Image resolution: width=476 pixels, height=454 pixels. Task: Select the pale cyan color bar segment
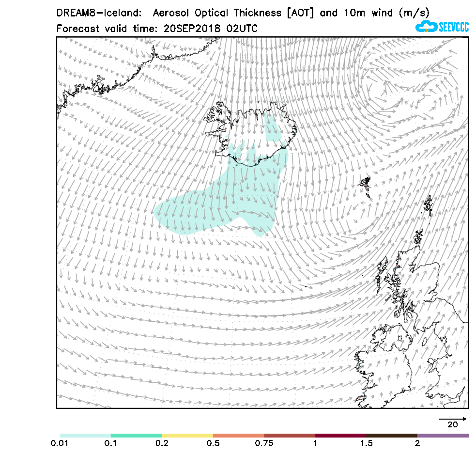pyautogui.click(x=85, y=436)
